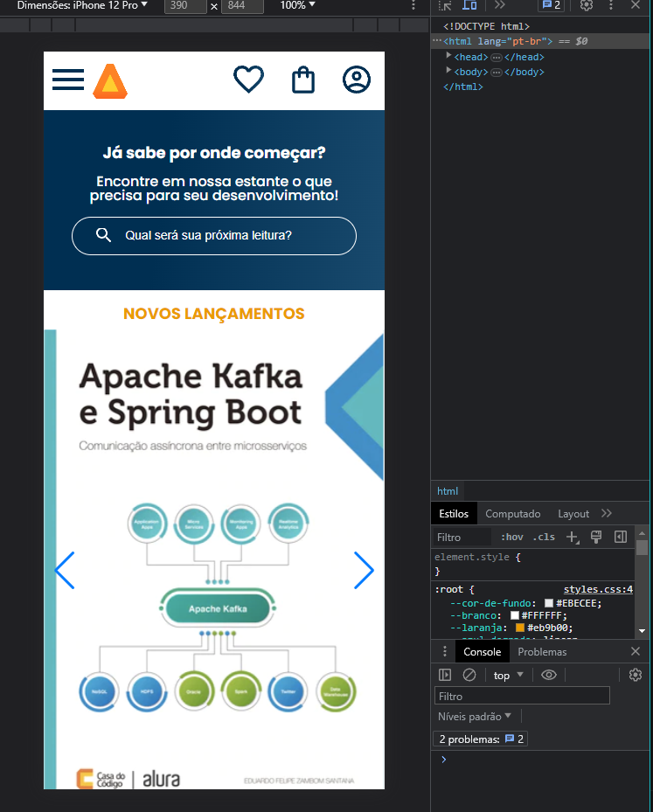Switch to the Computado tab

(512, 514)
